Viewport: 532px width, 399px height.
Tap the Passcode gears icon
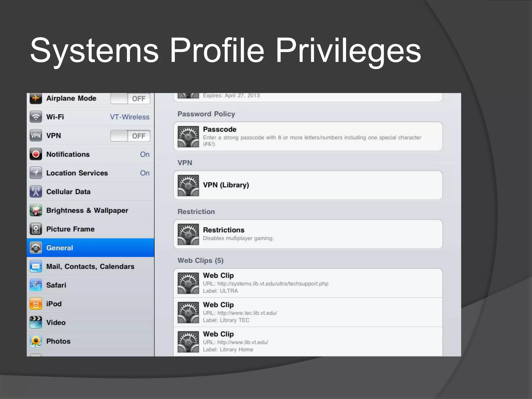188,137
